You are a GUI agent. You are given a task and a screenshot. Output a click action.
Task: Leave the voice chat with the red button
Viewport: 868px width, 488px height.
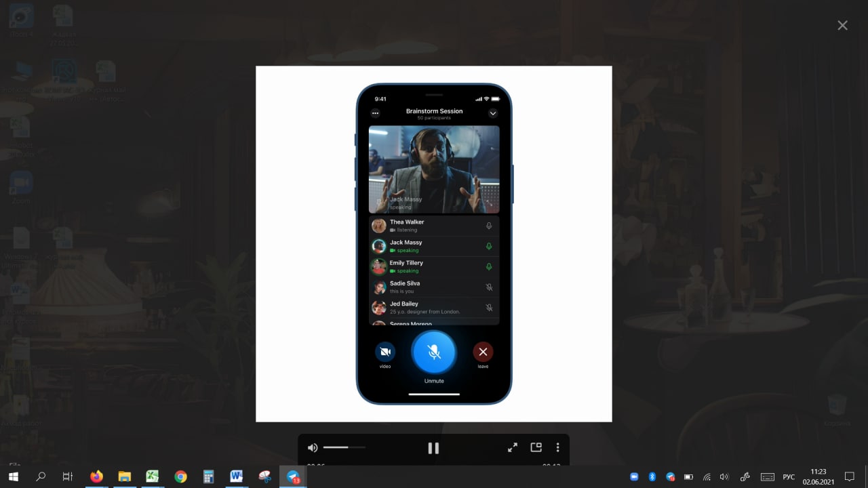point(483,352)
